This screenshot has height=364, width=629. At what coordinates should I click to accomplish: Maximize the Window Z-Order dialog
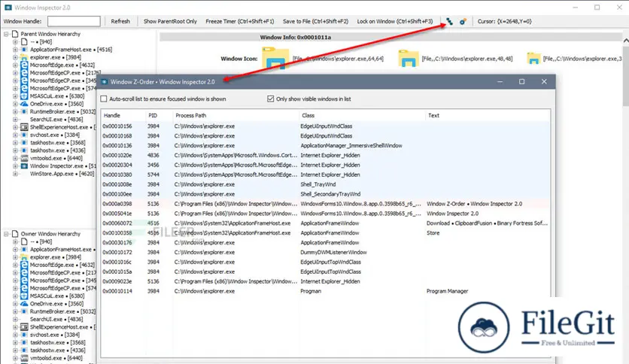point(522,82)
